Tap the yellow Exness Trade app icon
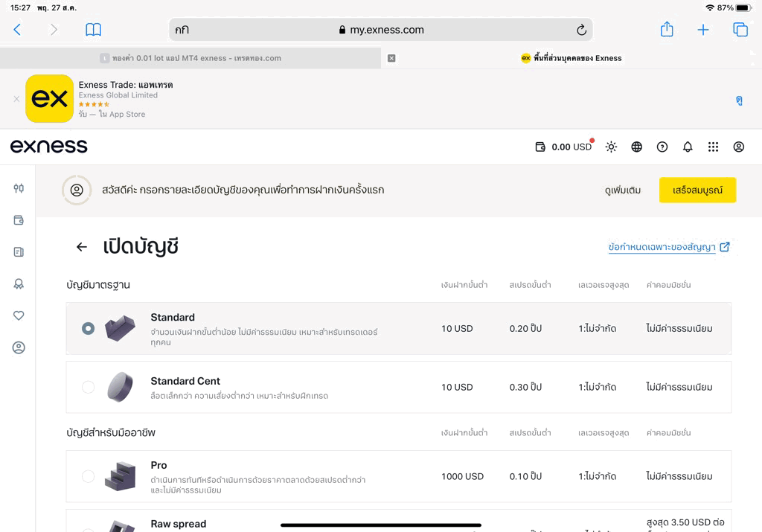Image resolution: width=762 pixels, height=532 pixels. (x=50, y=99)
